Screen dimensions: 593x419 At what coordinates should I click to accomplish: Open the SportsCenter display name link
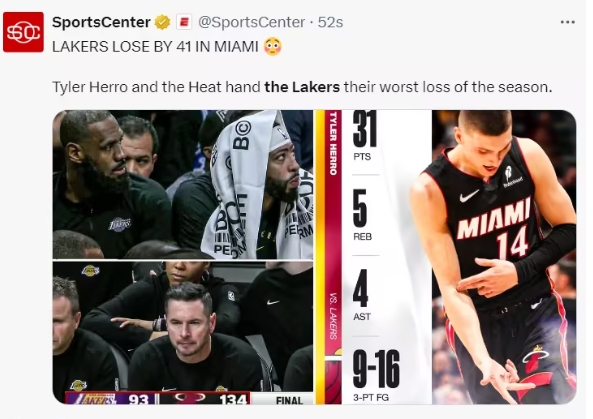pyautogui.click(x=101, y=22)
